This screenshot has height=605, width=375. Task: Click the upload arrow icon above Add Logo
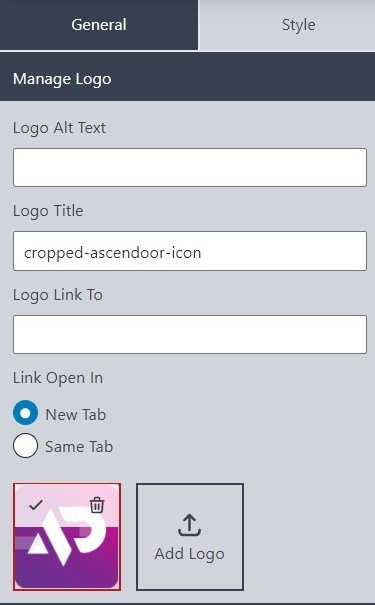coord(189,525)
